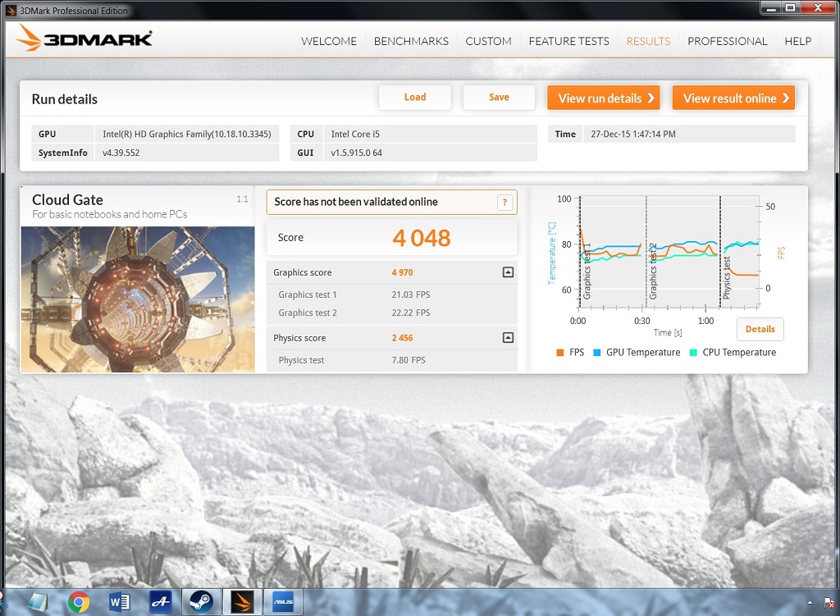This screenshot has width=840, height=616.
Task: Open the Feature Tests tab
Action: coord(568,41)
